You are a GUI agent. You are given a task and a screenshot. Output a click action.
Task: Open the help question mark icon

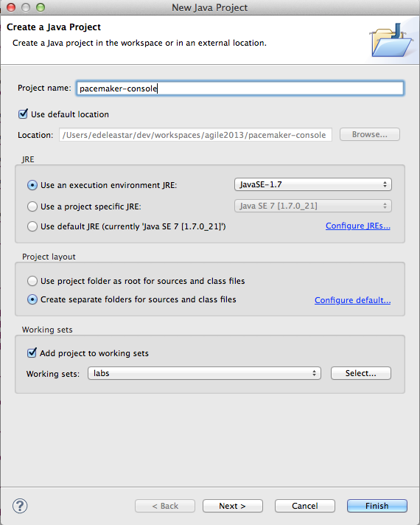click(x=20, y=506)
